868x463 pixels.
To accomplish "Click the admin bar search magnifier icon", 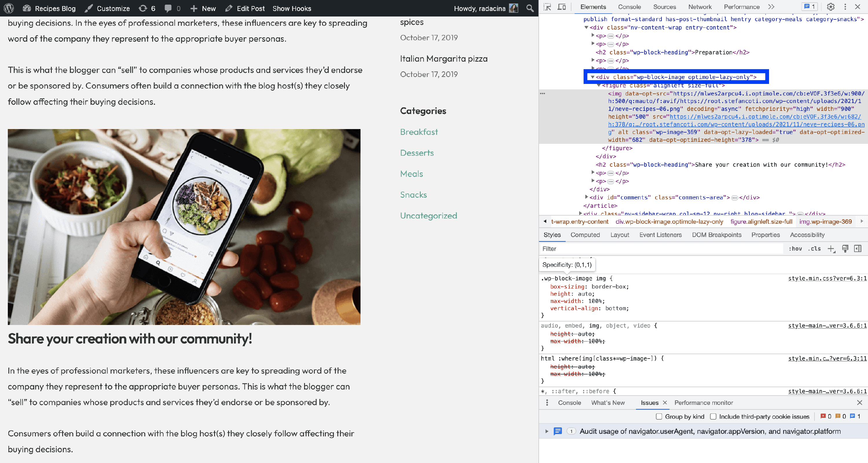I will [530, 8].
